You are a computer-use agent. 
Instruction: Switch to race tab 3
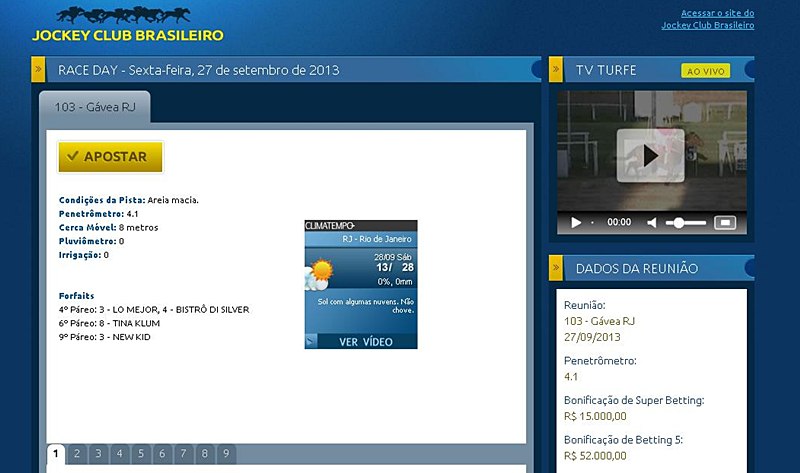[x=98, y=454]
